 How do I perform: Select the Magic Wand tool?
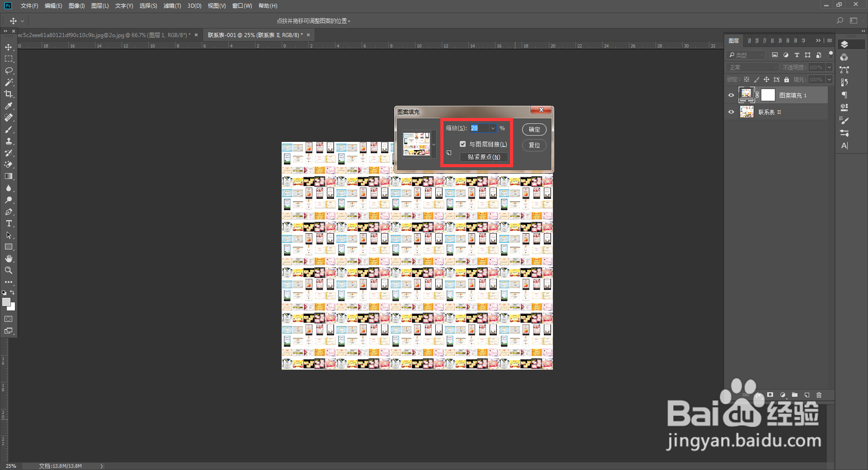[9, 82]
